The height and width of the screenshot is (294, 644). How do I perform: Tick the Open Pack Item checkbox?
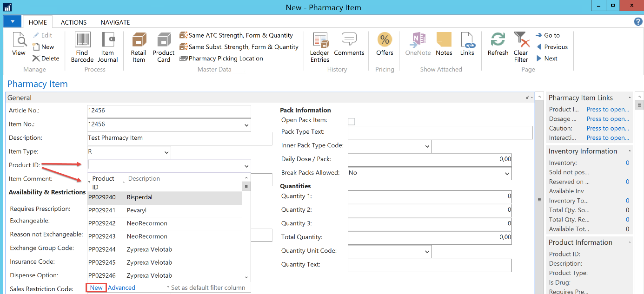pos(352,121)
